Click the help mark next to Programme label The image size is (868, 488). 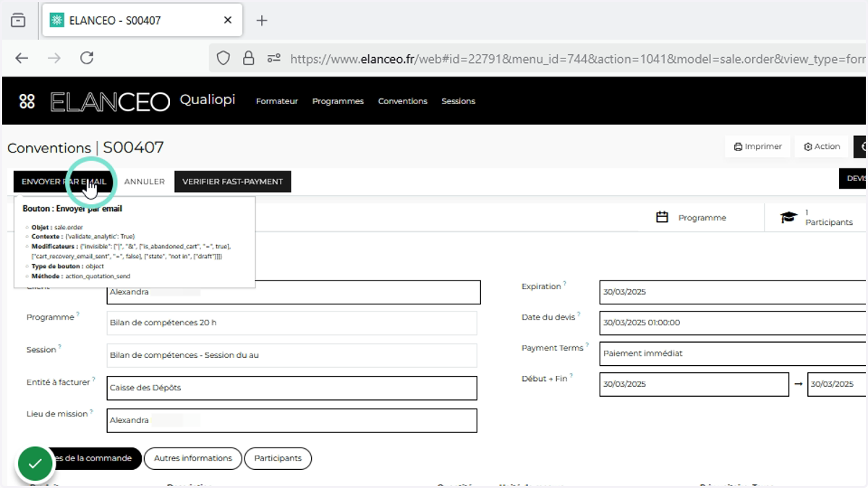pos(78,315)
